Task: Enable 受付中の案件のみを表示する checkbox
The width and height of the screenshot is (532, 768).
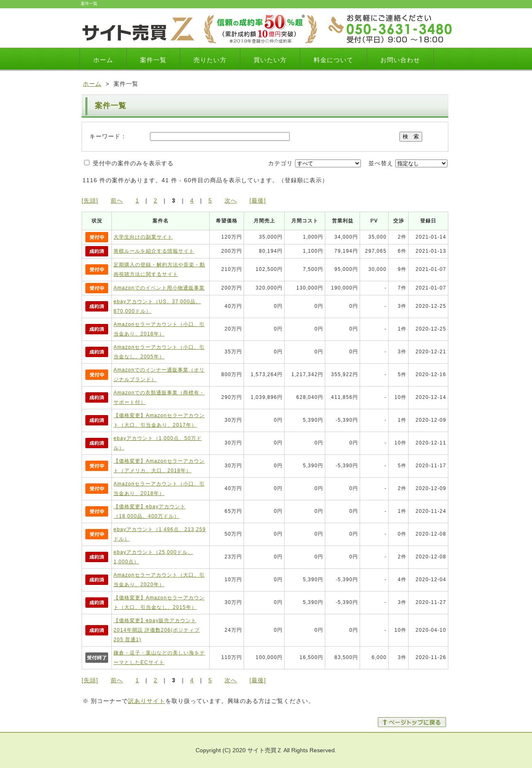Action: point(87,163)
